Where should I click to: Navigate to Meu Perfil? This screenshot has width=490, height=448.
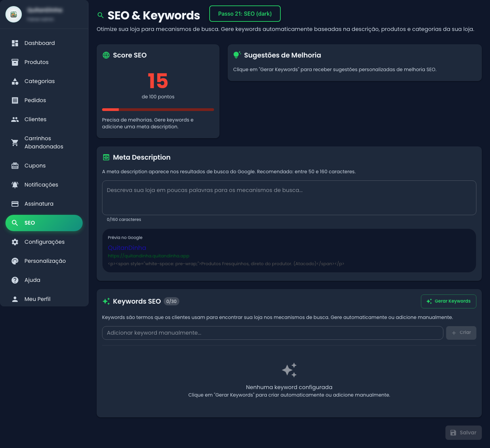(x=37, y=299)
